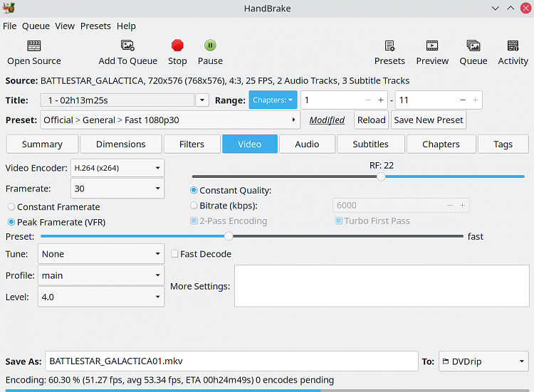Expand the Official General Fast 1080p30 preset list

[x=170, y=120]
